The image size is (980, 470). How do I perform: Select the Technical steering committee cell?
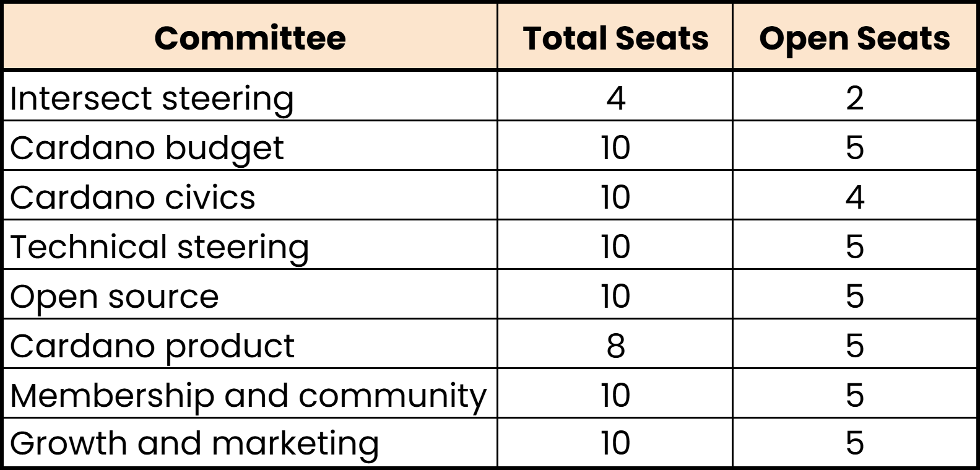pos(159,246)
